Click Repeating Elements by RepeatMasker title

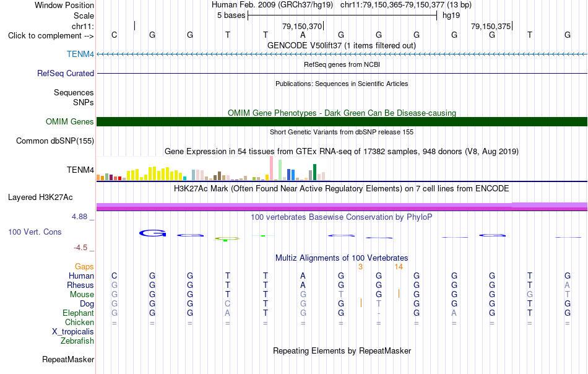click(x=342, y=350)
